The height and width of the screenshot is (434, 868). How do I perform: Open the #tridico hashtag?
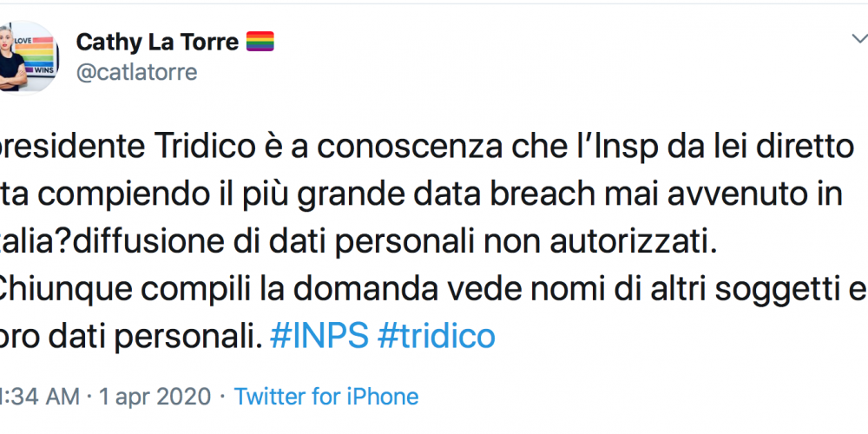[437, 335]
